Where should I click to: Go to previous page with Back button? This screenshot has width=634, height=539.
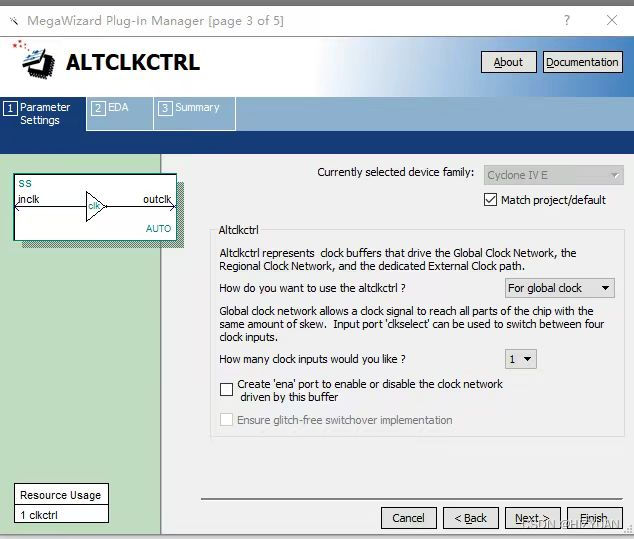471,518
